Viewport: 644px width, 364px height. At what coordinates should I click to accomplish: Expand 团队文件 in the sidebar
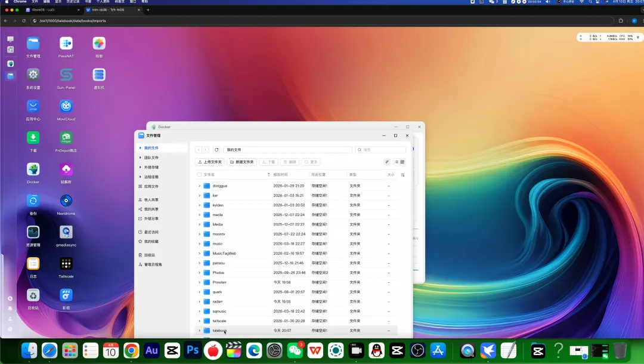point(140,158)
